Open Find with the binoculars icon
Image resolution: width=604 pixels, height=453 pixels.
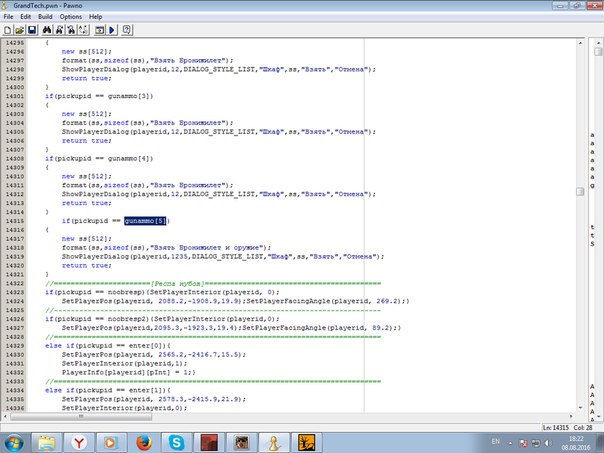(47, 30)
